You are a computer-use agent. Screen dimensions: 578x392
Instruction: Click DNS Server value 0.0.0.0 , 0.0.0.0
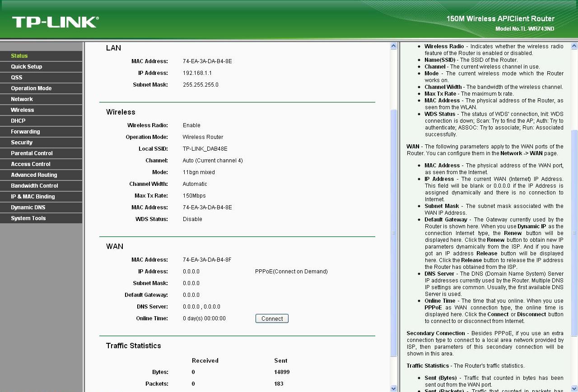tap(201, 307)
